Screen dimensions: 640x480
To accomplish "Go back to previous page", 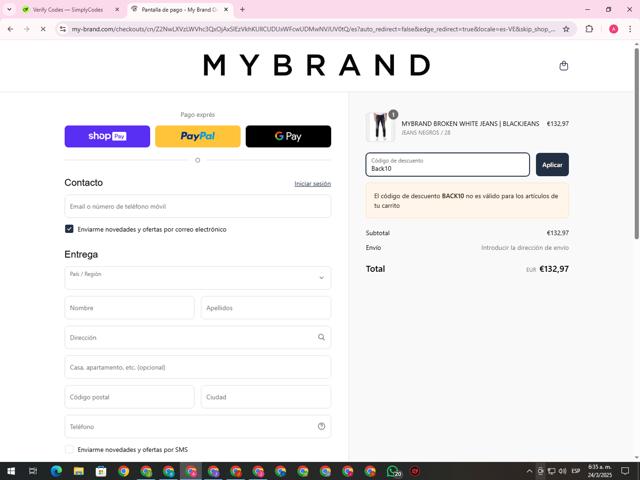I will (x=11, y=29).
